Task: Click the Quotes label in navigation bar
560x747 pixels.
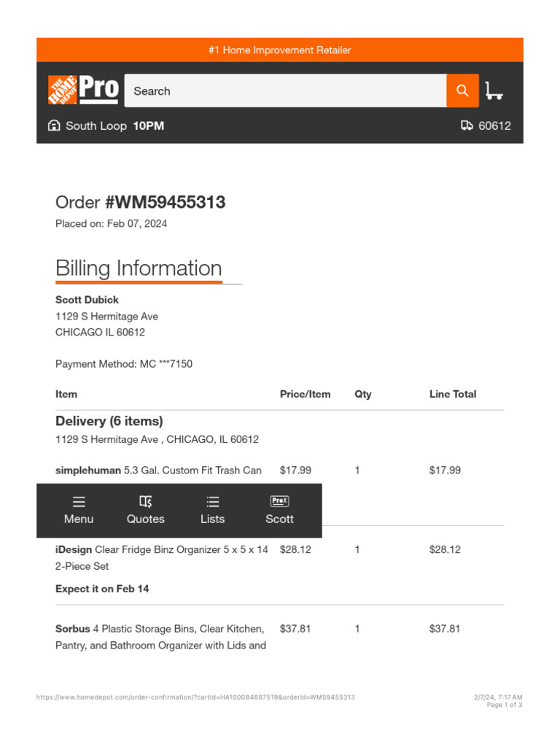Action: (x=146, y=519)
